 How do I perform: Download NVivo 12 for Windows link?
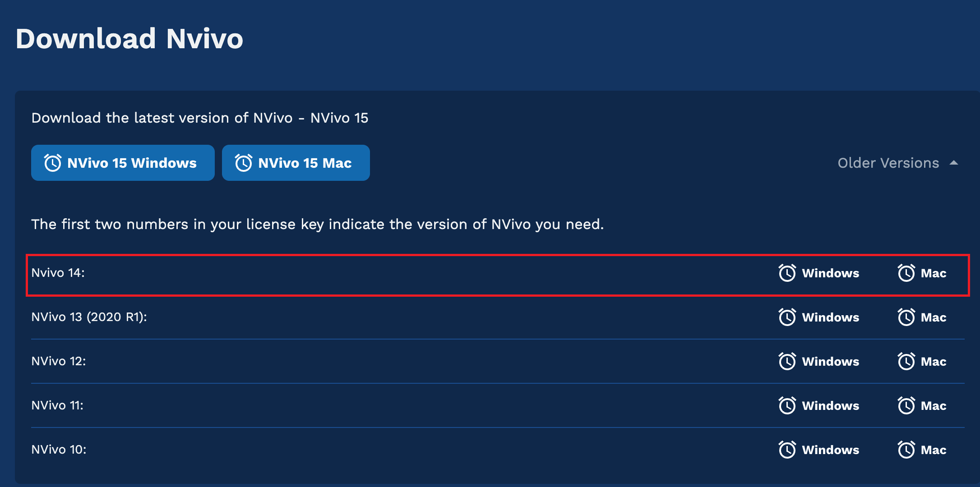click(819, 361)
